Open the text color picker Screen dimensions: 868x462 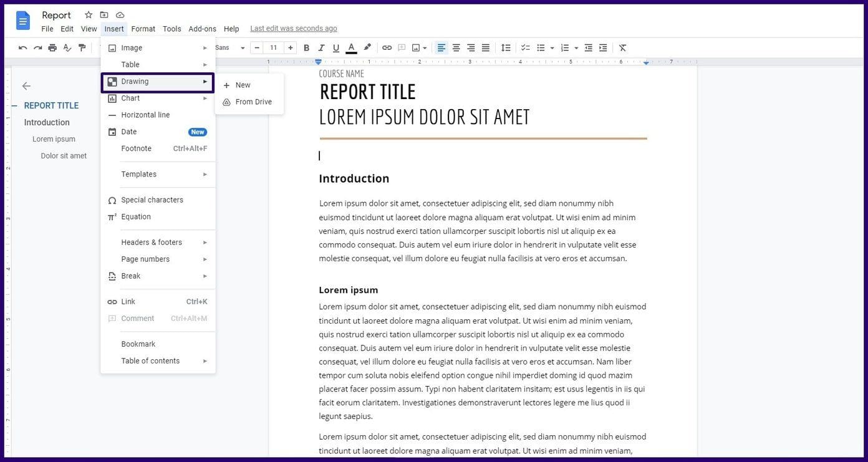(x=351, y=48)
